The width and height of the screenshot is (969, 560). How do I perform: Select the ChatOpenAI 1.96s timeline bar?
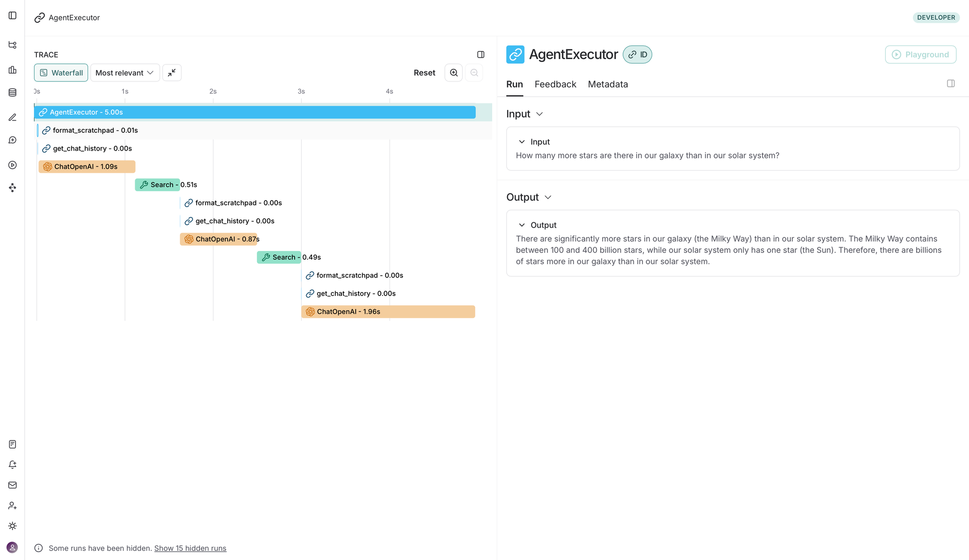pos(388,312)
